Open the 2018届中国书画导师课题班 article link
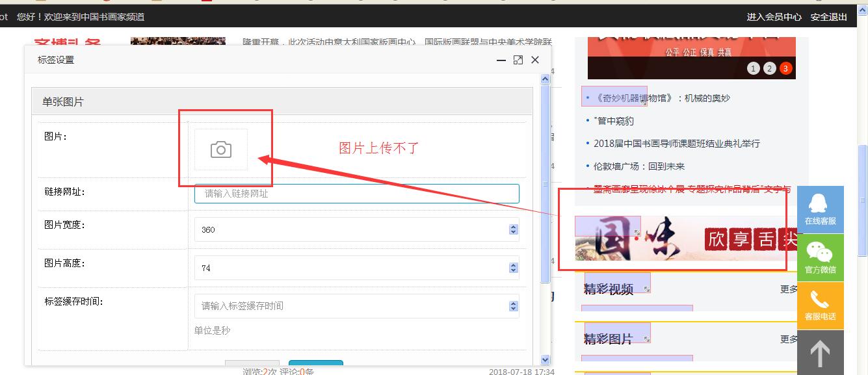Screen dimensions: 868x375 [x=676, y=144]
